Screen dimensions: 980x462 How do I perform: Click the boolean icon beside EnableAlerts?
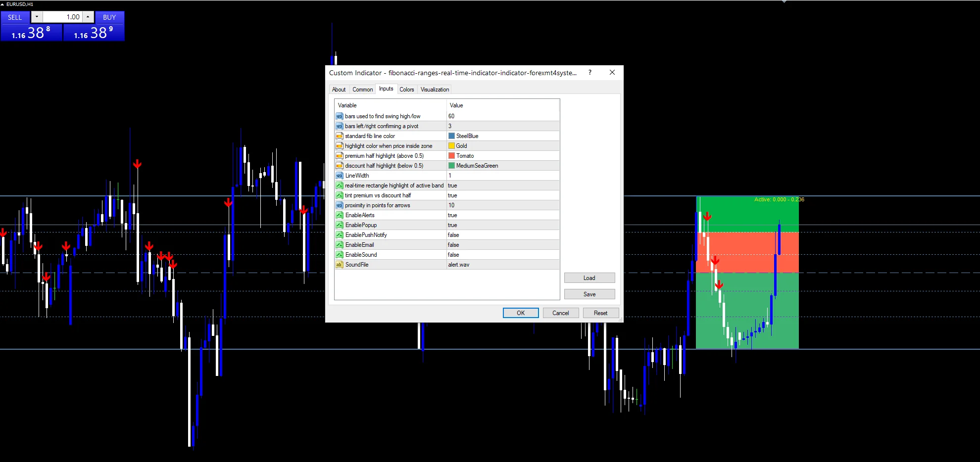(339, 215)
